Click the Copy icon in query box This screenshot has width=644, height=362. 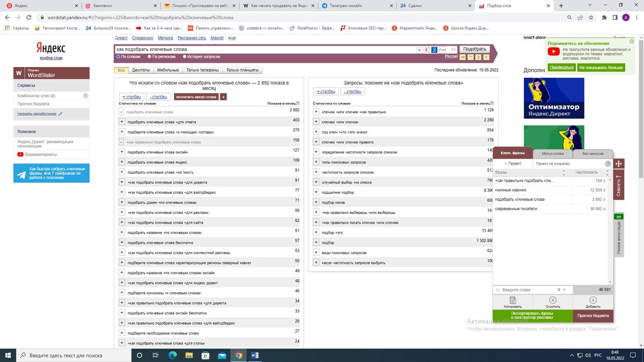pyautogui.click(x=442, y=49)
